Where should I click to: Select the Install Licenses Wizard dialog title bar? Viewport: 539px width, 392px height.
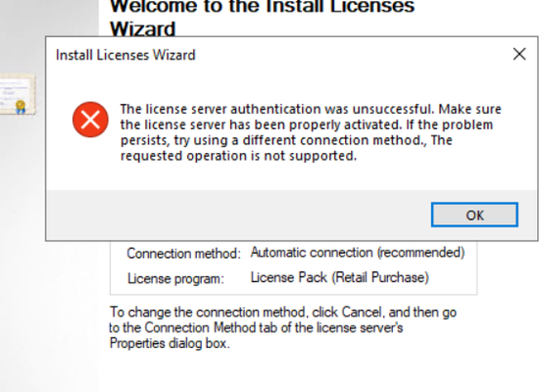pyautogui.click(x=275, y=55)
